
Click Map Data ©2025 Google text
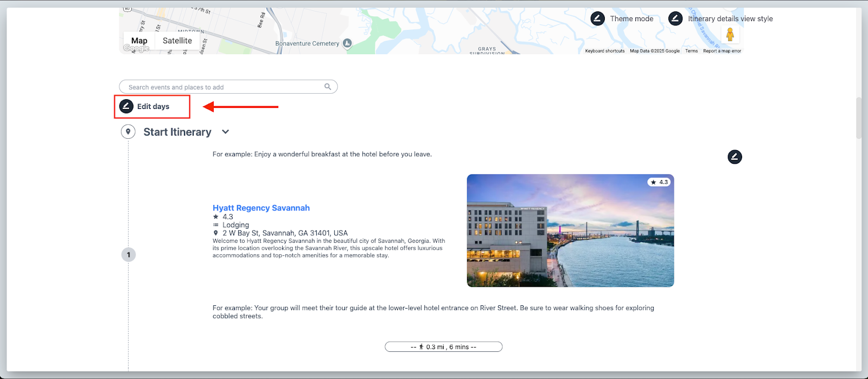click(x=655, y=51)
